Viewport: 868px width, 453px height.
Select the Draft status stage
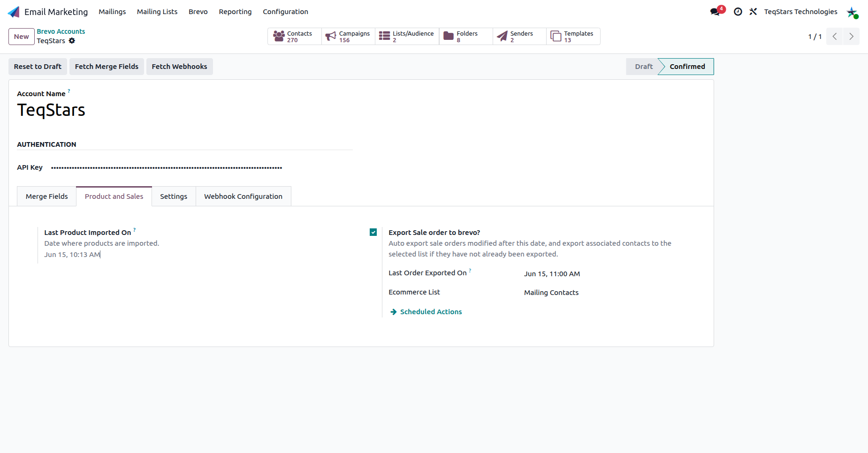point(643,67)
